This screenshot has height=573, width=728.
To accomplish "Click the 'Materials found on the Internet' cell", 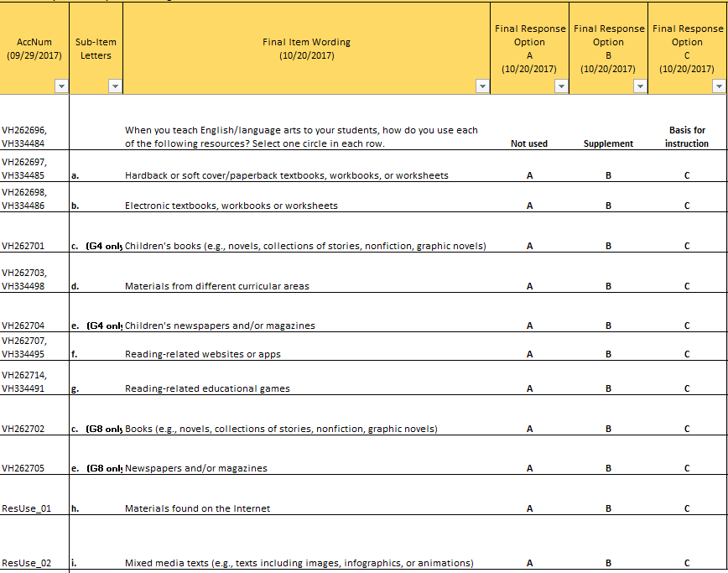I will coord(197,508).
